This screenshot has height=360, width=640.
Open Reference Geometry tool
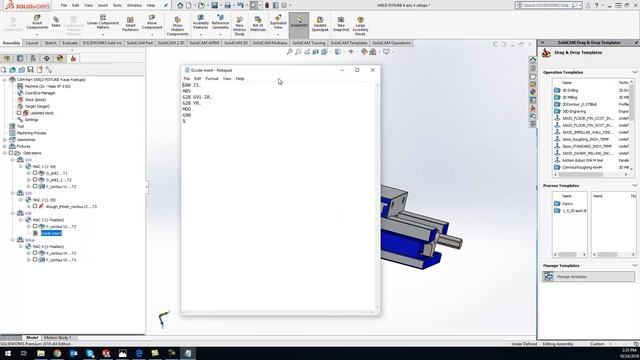click(x=220, y=22)
